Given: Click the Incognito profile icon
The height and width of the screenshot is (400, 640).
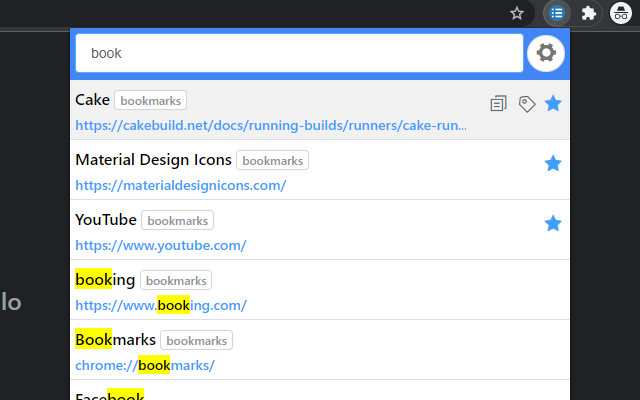Looking at the screenshot, I should click(622, 13).
